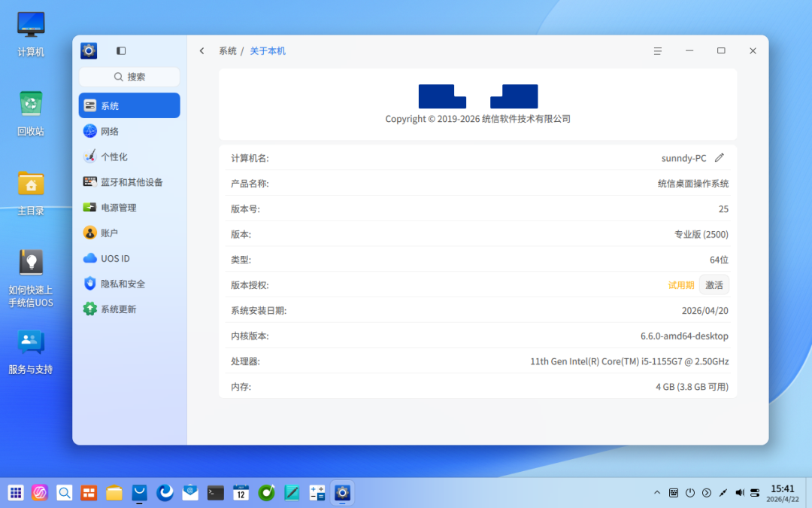
Task: Open the terminal in taskbar
Action: tap(216, 492)
